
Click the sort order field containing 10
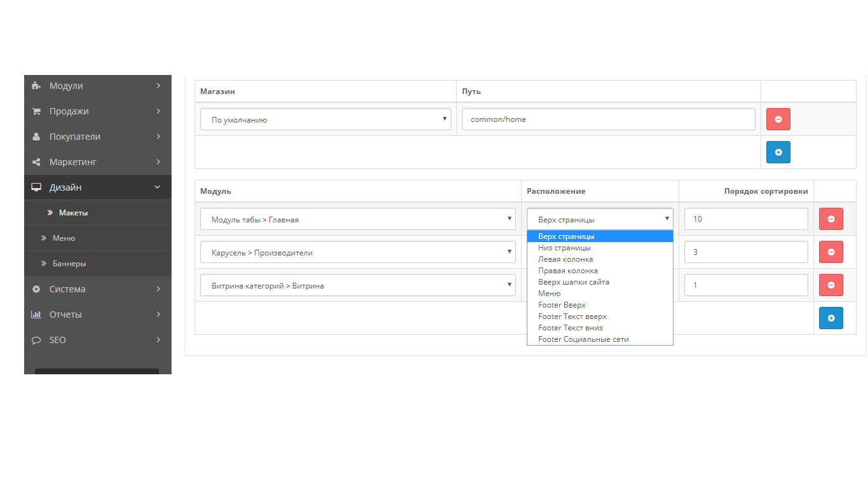point(746,219)
